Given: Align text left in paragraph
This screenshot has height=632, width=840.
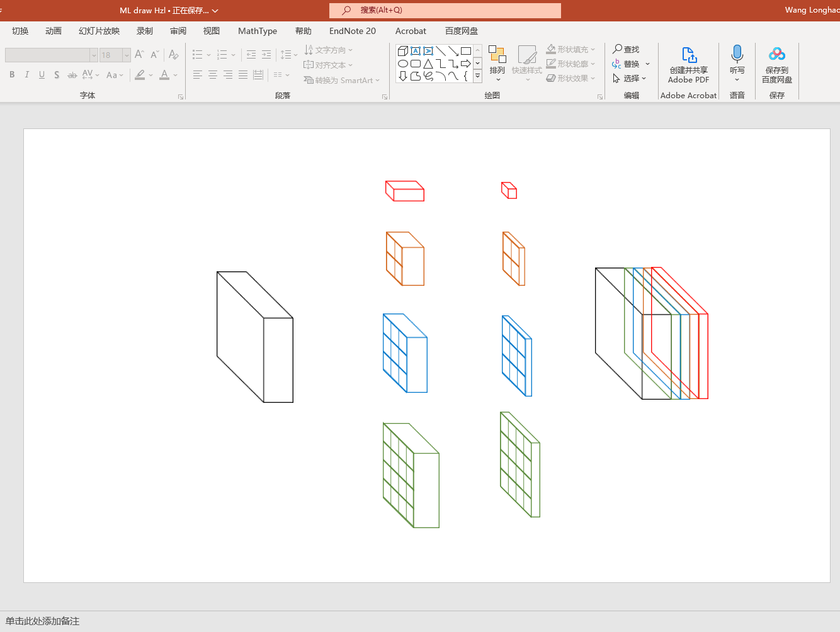Looking at the screenshot, I should (198, 75).
